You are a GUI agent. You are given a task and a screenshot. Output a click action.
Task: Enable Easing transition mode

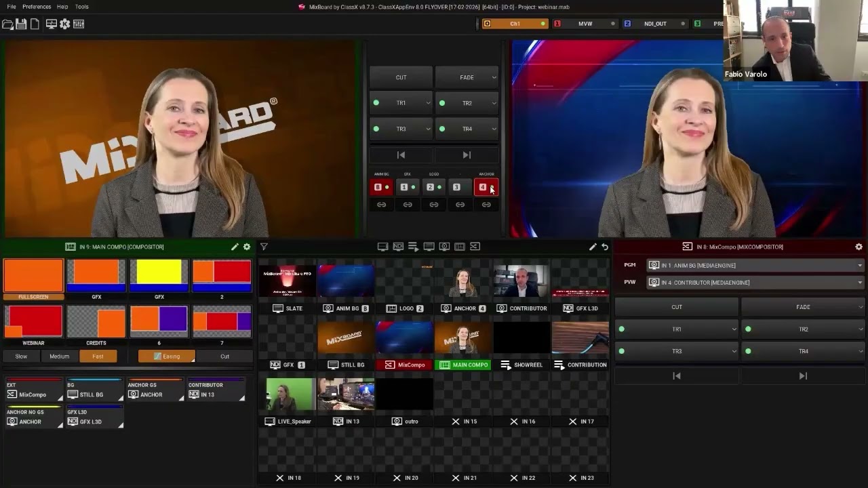click(167, 357)
